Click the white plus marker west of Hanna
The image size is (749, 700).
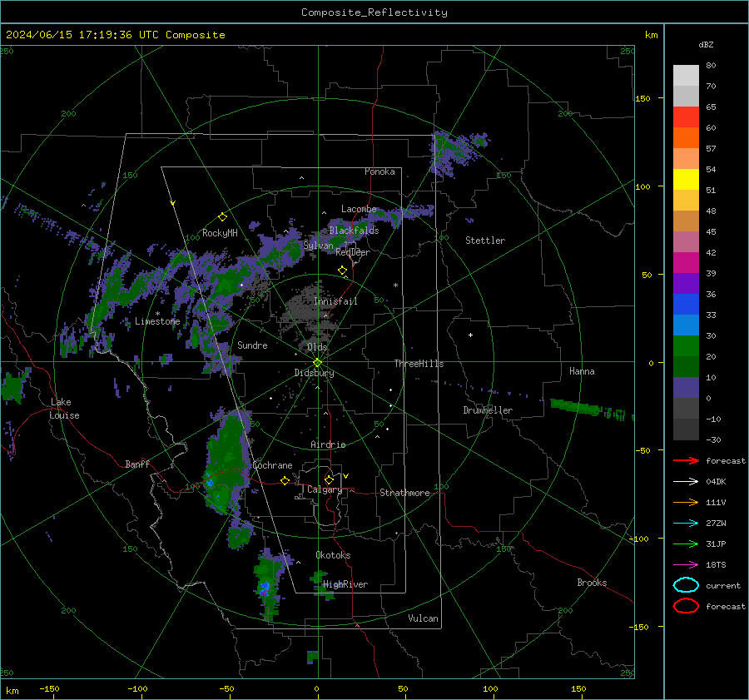[x=470, y=335]
